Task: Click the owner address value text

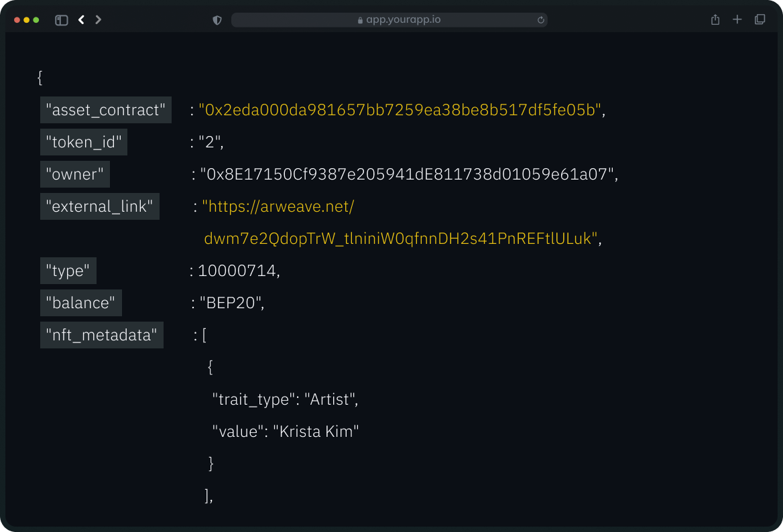Action: tap(408, 174)
